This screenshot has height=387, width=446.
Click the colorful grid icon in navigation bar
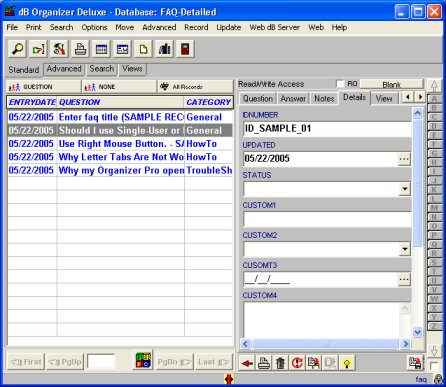144,360
